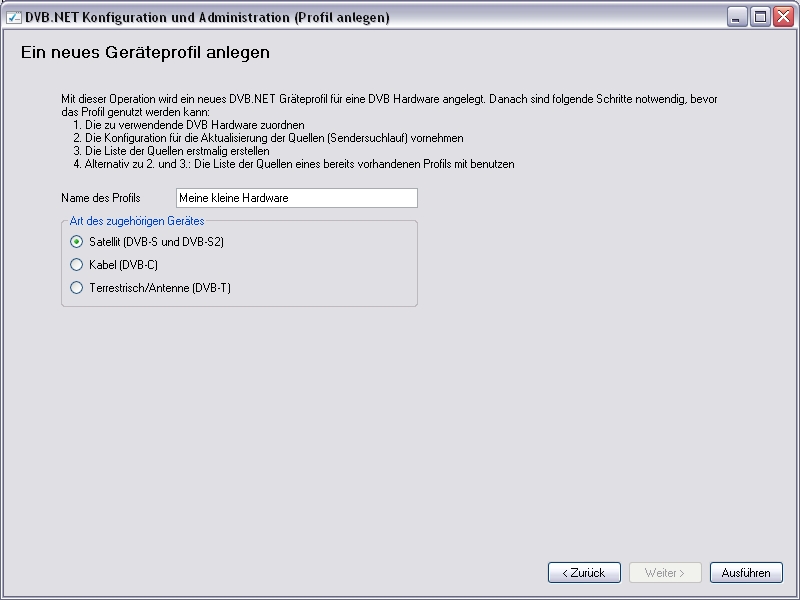Click the window title bar text
This screenshot has width=800, height=600.
point(207,17)
